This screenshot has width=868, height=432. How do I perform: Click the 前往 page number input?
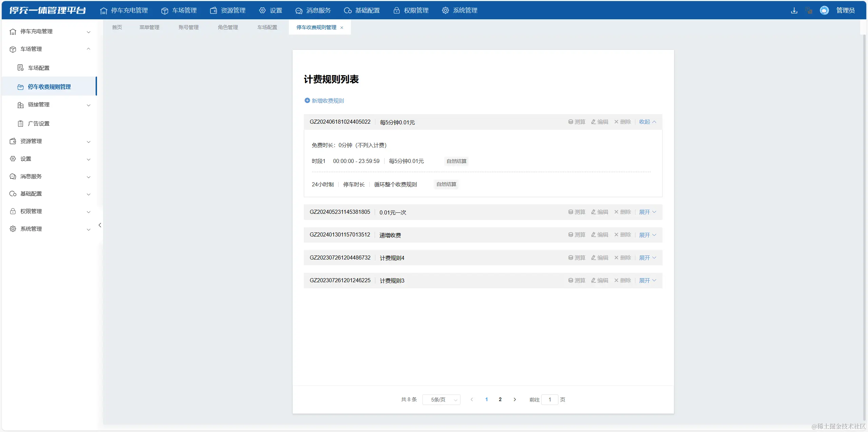point(550,400)
